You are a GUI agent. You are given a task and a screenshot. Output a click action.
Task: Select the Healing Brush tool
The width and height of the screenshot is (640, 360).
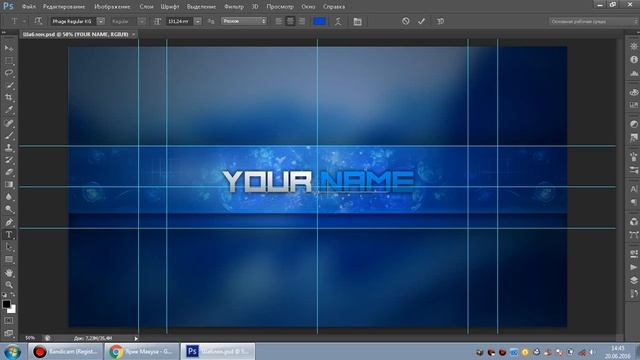(x=9, y=123)
